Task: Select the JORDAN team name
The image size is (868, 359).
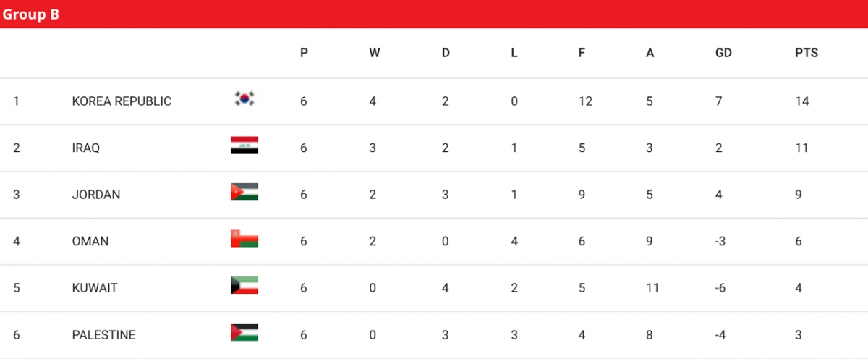Action: click(96, 195)
